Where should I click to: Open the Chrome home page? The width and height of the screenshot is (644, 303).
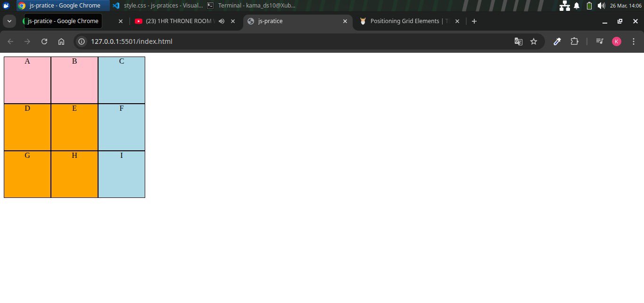(x=61, y=41)
